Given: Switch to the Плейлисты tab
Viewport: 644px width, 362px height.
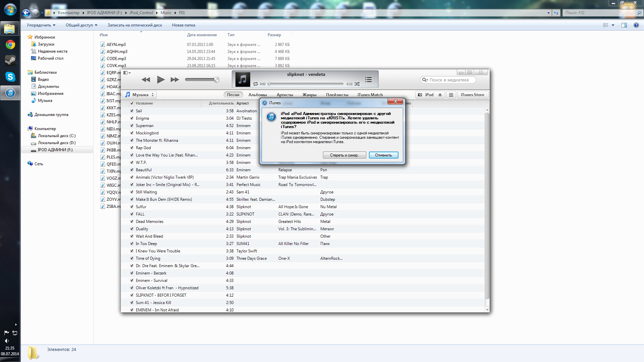Looking at the screenshot, I should click(x=337, y=95).
